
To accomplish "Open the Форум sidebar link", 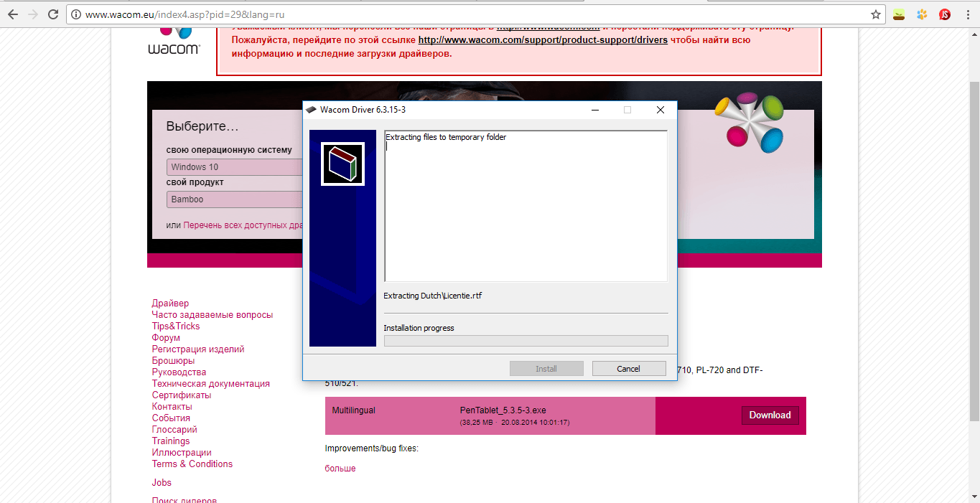I will [x=166, y=338].
